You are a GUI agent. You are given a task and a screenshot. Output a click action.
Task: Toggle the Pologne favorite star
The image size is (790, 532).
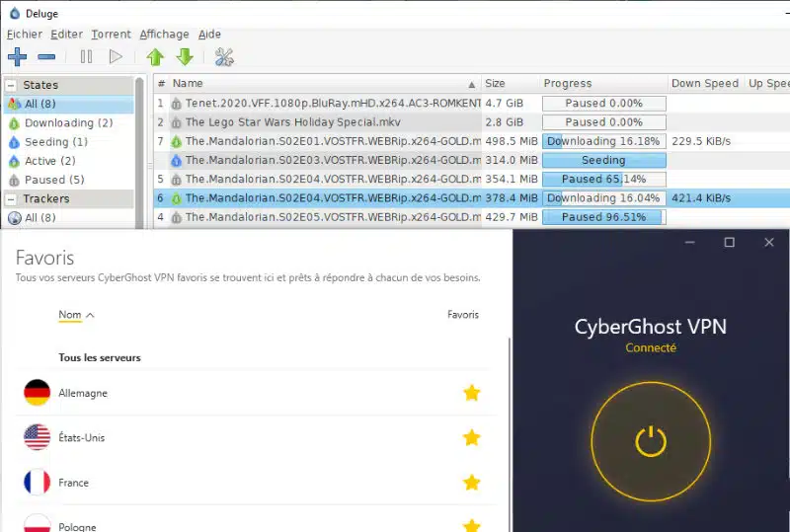pyautogui.click(x=472, y=525)
